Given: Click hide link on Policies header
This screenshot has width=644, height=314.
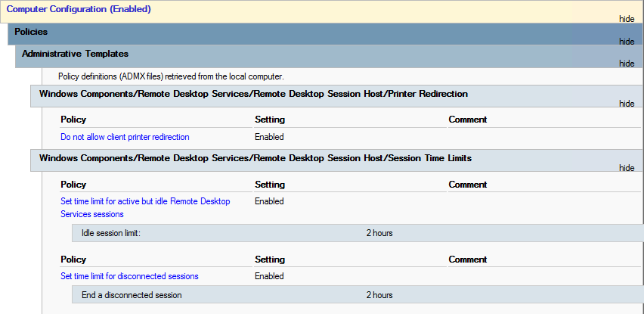Looking at the screenshot, I should (626, 42).
